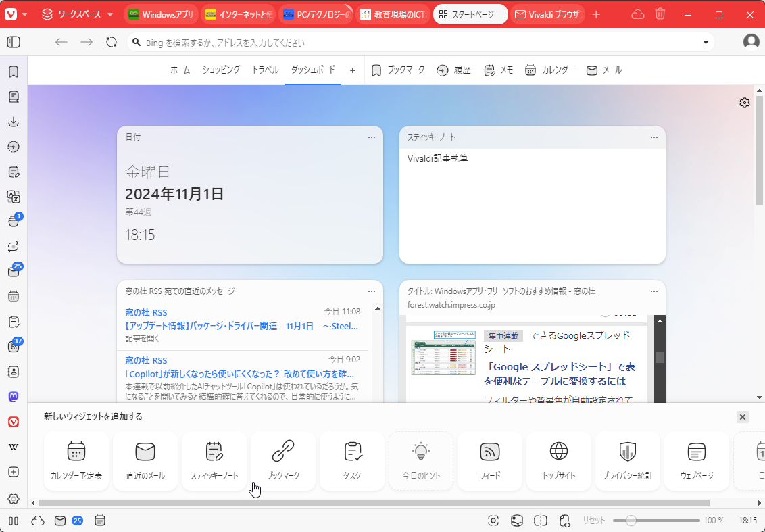This screenshot has width=765, height=532.
Task: Open the Vivaldi main menu icon
Action: (11, 14)
